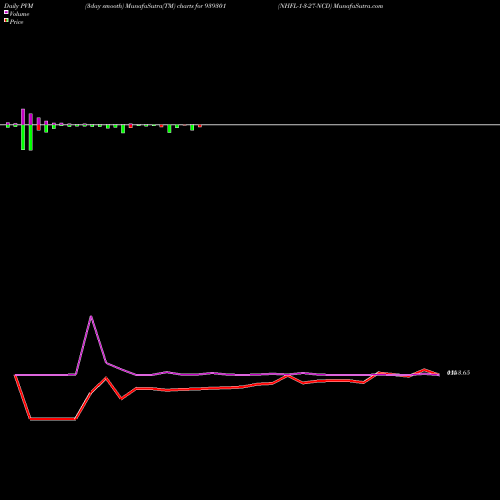Click the Price legend color swatch

(x=6, y=21)
